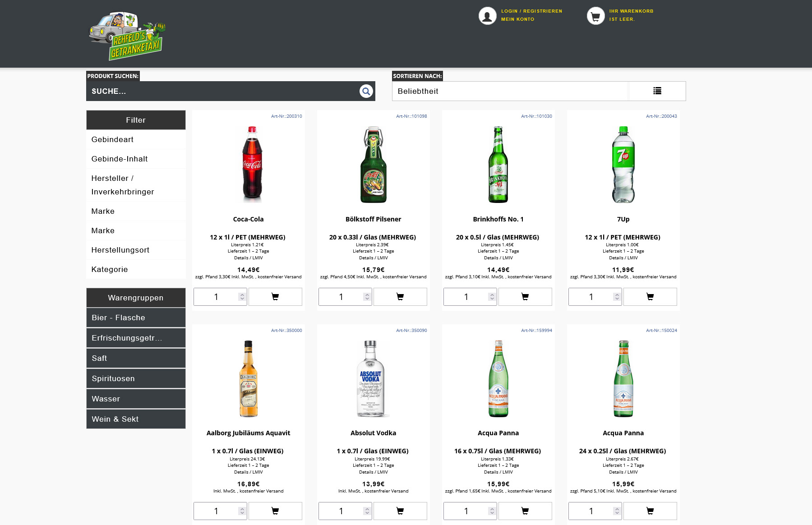This screenshot has height=525, width=812.
Task: Open the 24 x 0.25l Acqua Panna image
Action: click(623, 379)
